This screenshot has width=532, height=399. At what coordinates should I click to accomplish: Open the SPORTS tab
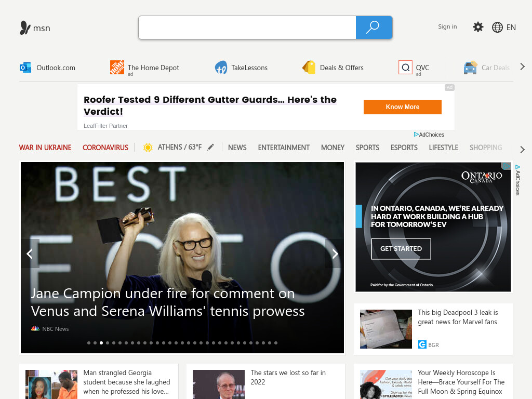point(367,148)
